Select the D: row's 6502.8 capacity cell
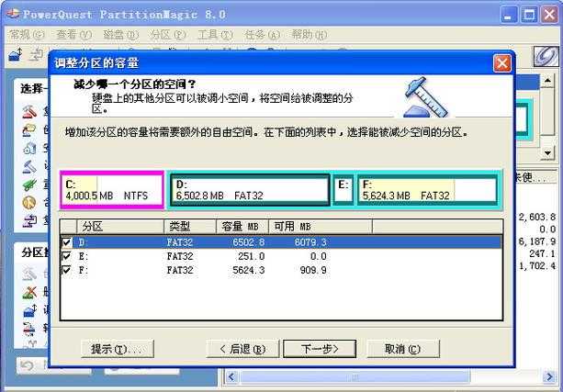The height and width of the screenshot is (392, 563). tap(249, 242)
